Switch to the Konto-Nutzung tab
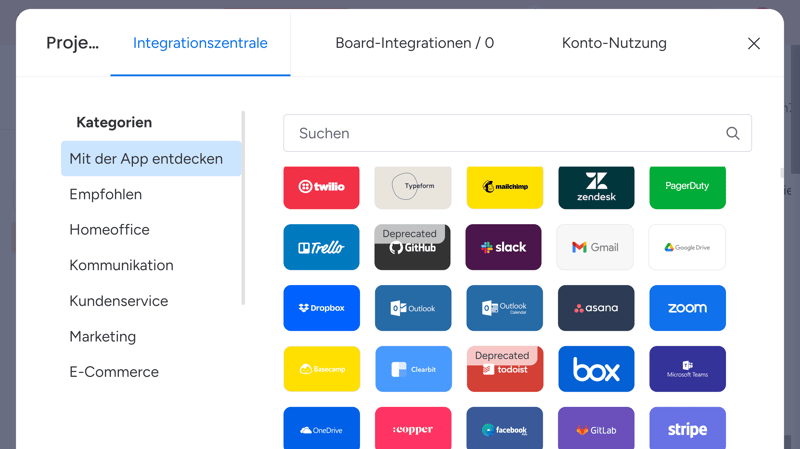Viewport: 800px width, 449px height. click(614, 43)
